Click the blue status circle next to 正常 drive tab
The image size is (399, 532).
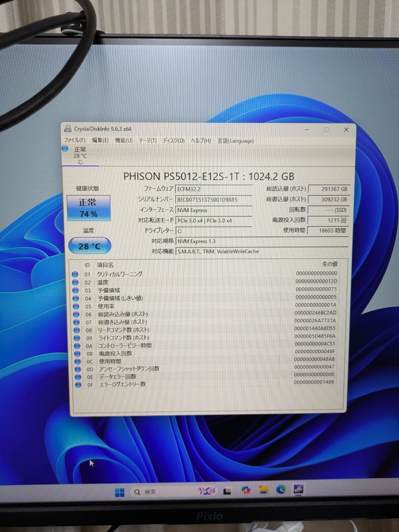[x=65, y=149]
